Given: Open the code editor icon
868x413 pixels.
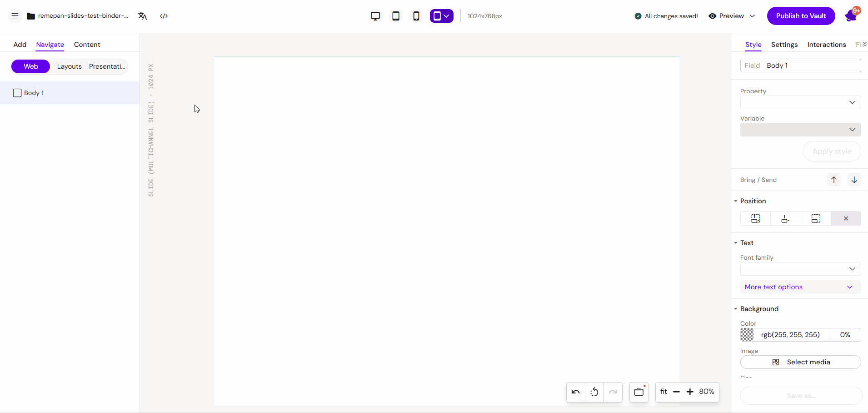Looking at the screenshot, I should tap(164, 16).
